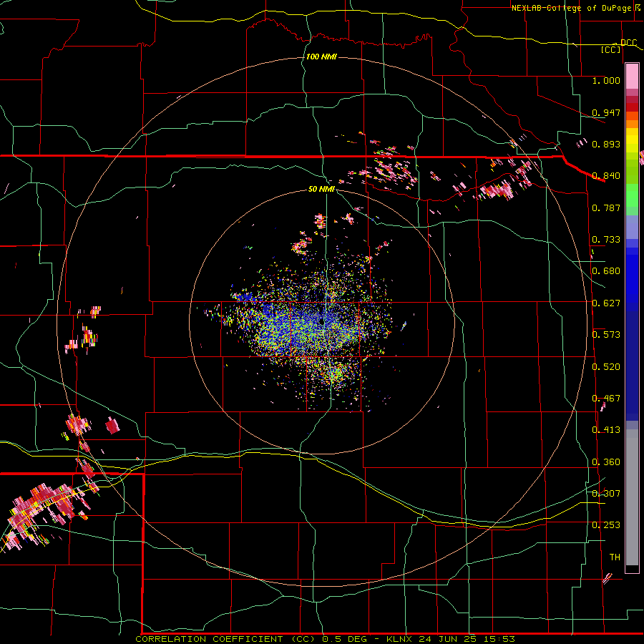Pick the 0.627 scale value
644x644 pixels.
pos(606,303)
